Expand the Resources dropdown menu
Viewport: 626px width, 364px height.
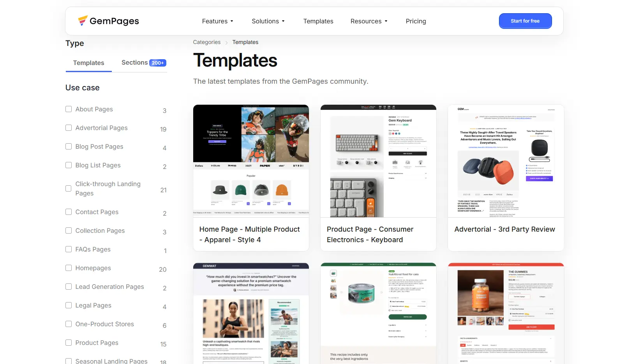[x=369, y=21]
